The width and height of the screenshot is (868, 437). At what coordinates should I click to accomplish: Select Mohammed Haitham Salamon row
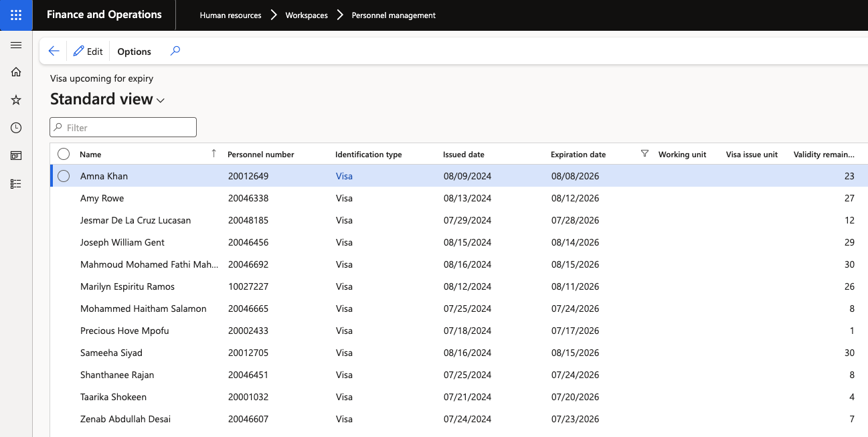point(459,309)
